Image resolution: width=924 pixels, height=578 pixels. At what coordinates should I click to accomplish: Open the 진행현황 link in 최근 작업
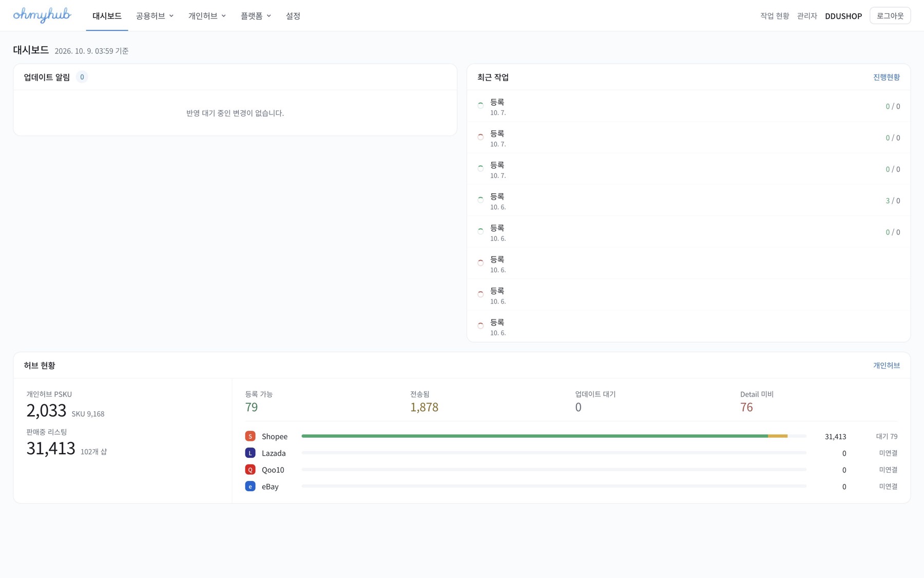point(887,77)
